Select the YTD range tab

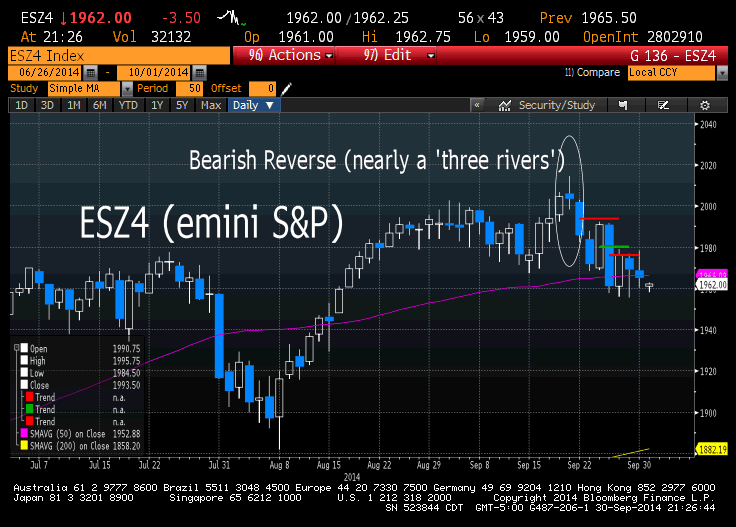point(128,105)
